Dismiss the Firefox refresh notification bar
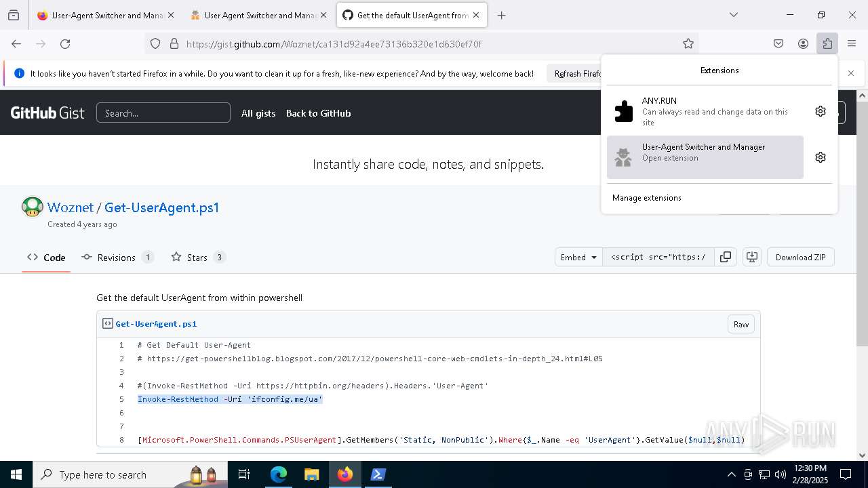 click(x=851, y=73)
